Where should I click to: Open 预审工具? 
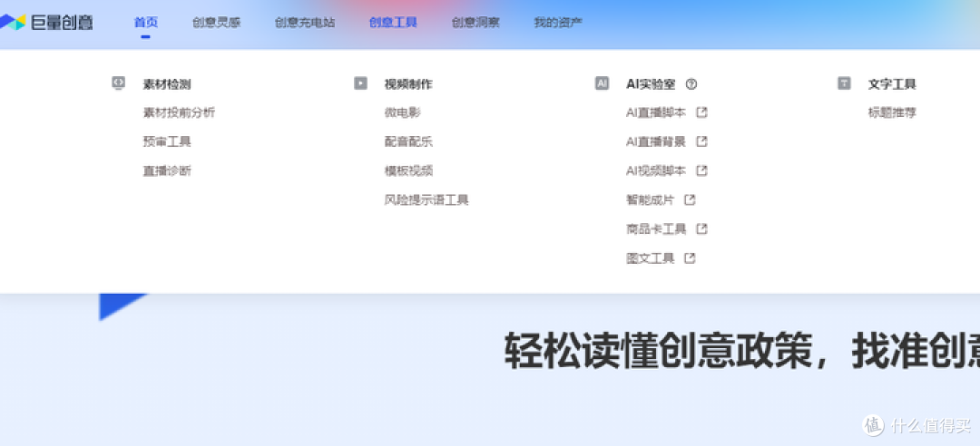point(167,141)
